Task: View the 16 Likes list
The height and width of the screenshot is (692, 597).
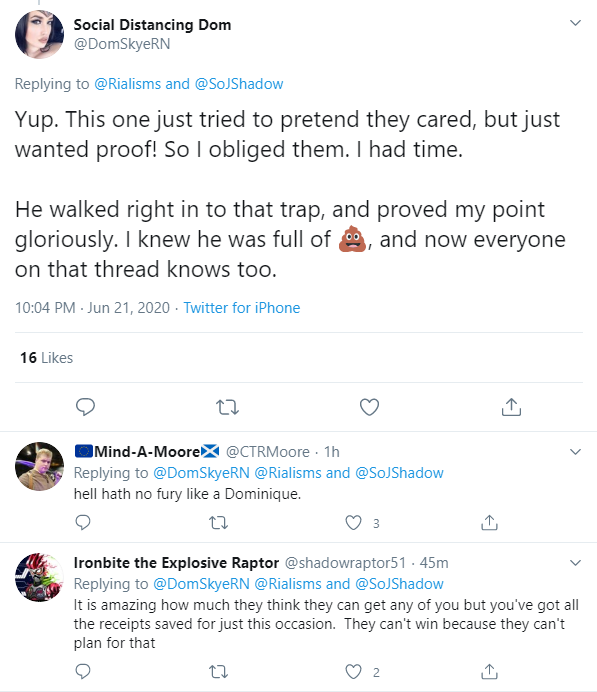Action: (x=46, y=357)
